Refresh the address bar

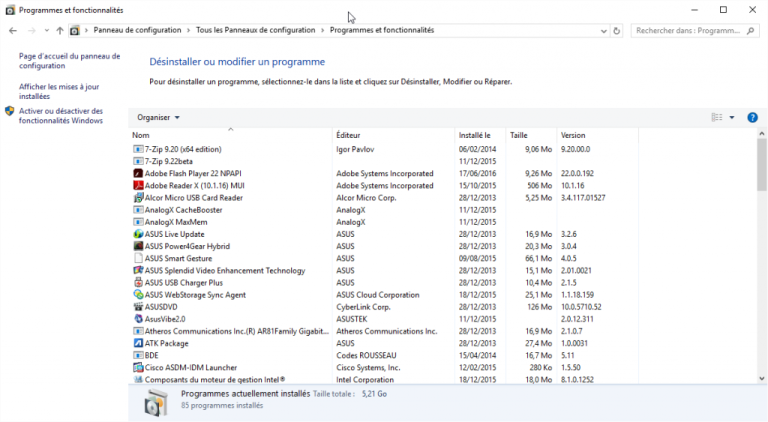(616, 31)
